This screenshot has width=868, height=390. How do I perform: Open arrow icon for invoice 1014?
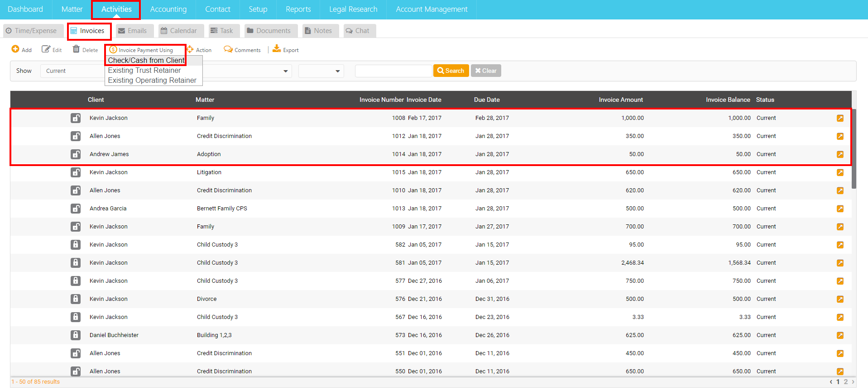(x=840, y=154)
